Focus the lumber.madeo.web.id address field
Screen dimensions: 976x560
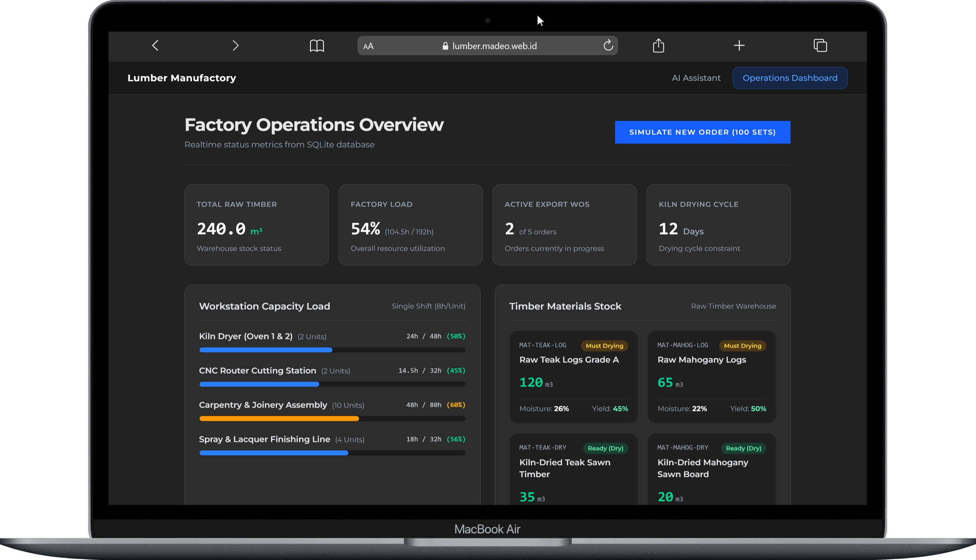487,46
